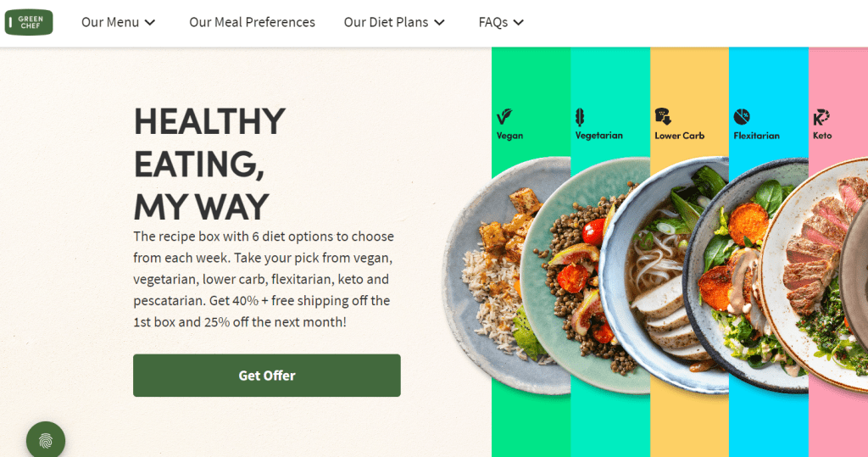Click the Green Chef logo
The width and height of the screenshot is (868, 457).
[x=29, y=22]
